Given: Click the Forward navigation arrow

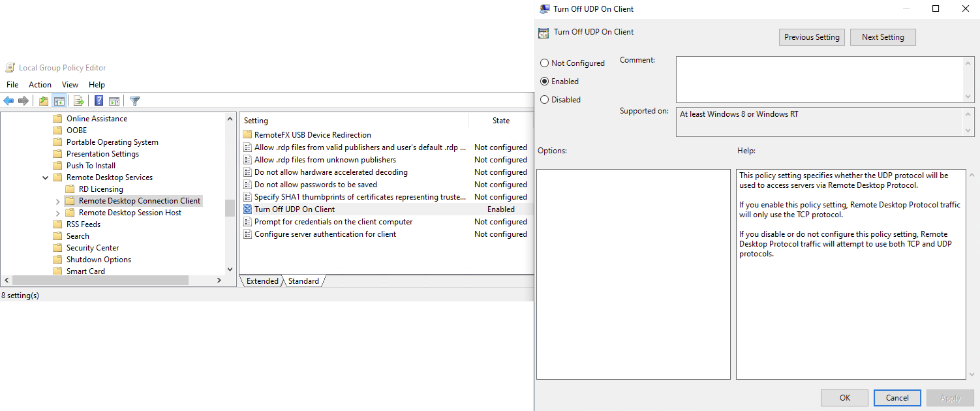Looking at the screenshot, I should pyautogui.click(x=24, y=100).
